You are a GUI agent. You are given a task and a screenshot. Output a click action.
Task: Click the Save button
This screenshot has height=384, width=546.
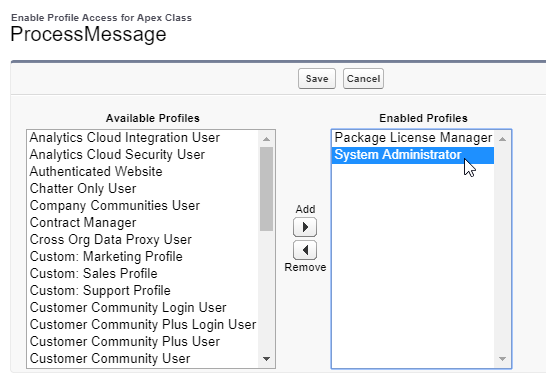pyautogui.click(x=317, y=79)
